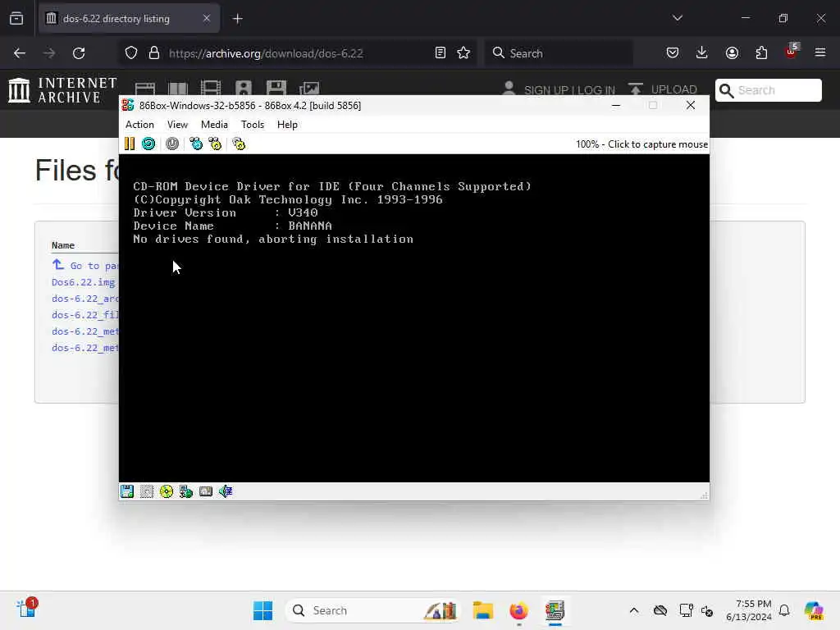Send Ctrl+Alt+Del via blue toolbar icon
Screen dimensions: 840x630
coord(196,144)
